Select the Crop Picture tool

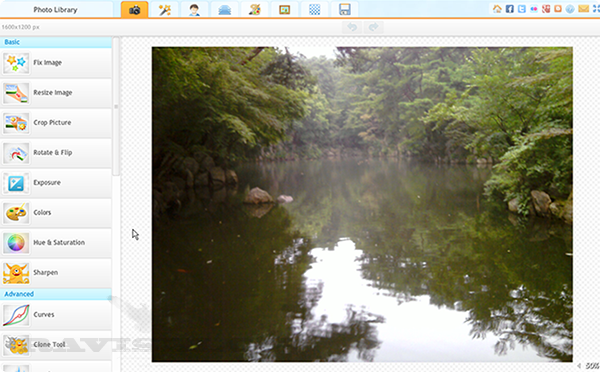[56, 123]
